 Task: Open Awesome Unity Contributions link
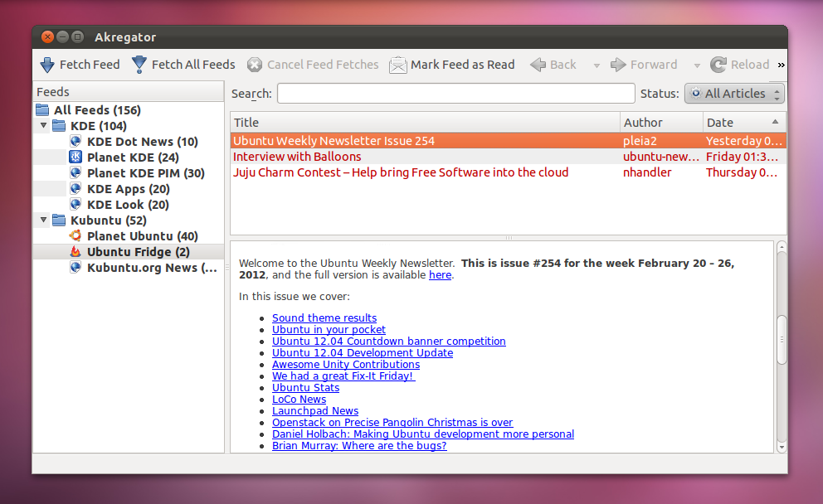pos(345,364)
